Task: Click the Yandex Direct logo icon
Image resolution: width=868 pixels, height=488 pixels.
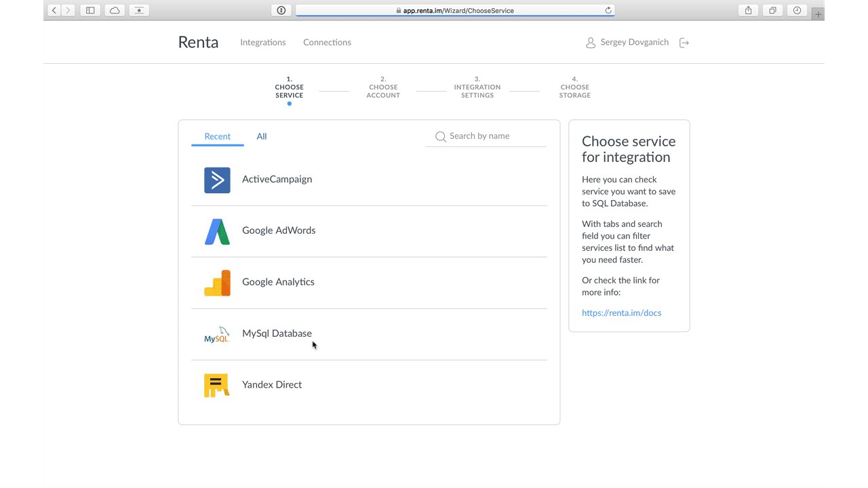Action: 217,386
